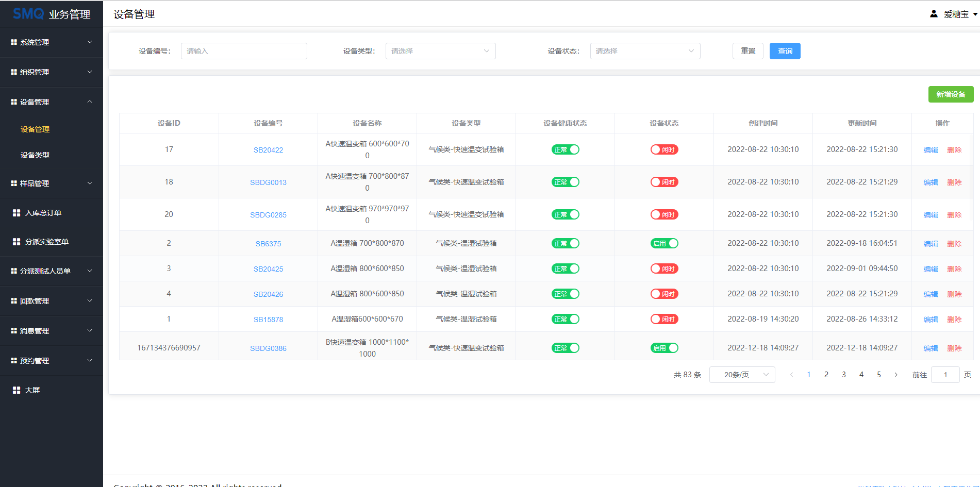980x487 pixels.
Task: Go to page 2 in pagination
Action: point(826,375)
